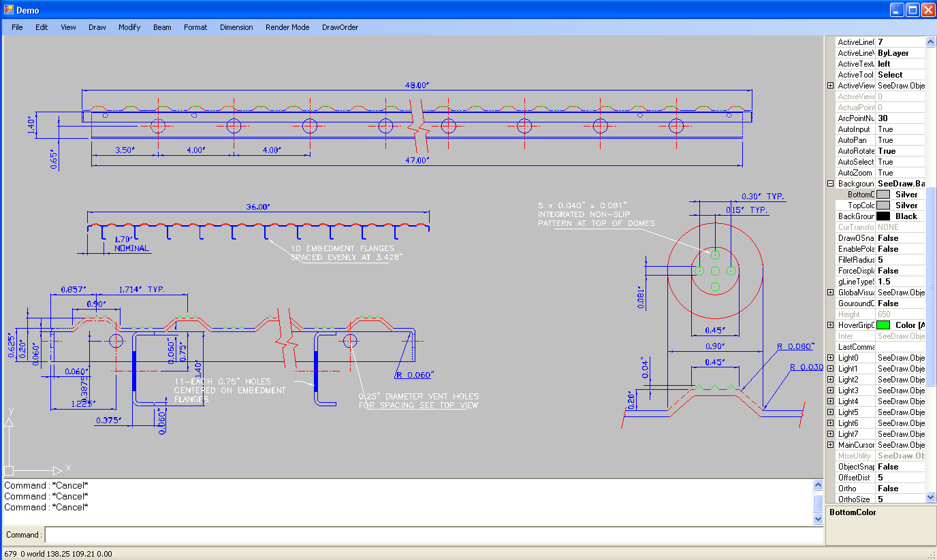Open the File menu
Screen dimensions: 937x560
coord(17,27)
